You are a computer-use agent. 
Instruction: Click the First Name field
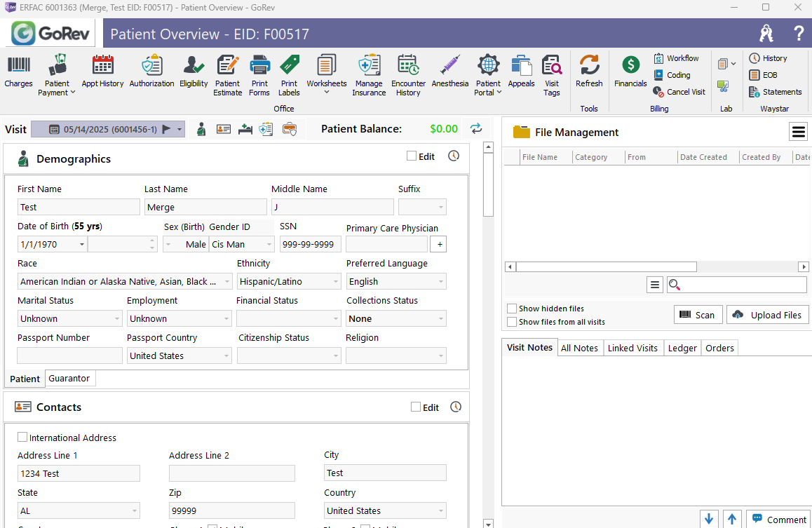coord(79,207)
